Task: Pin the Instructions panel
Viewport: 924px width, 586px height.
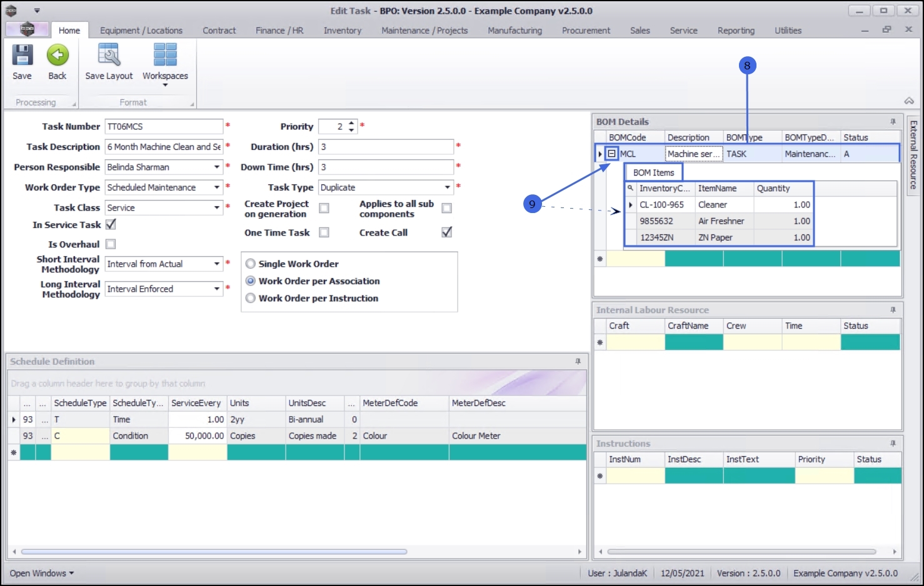Action: coord(893,444)
